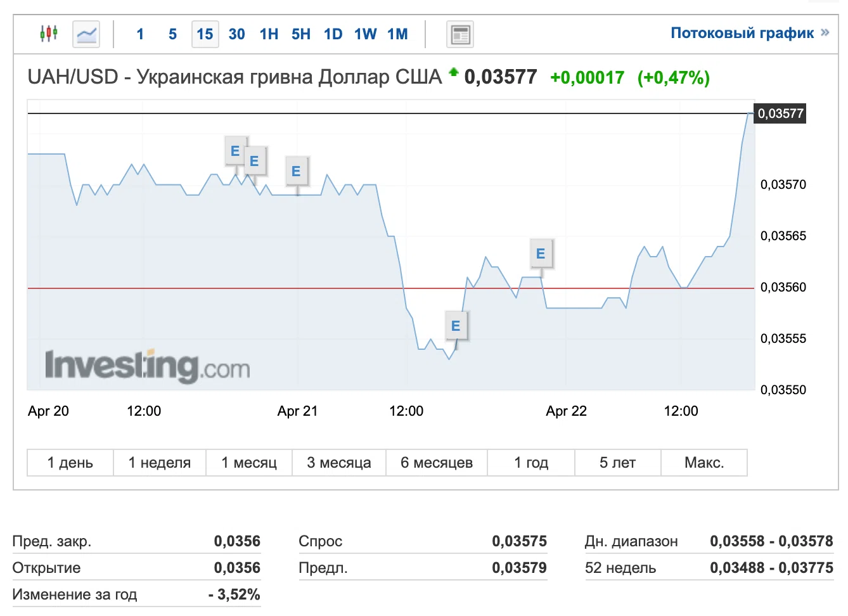Open the Потоковый график link

(x=742, y=33)
